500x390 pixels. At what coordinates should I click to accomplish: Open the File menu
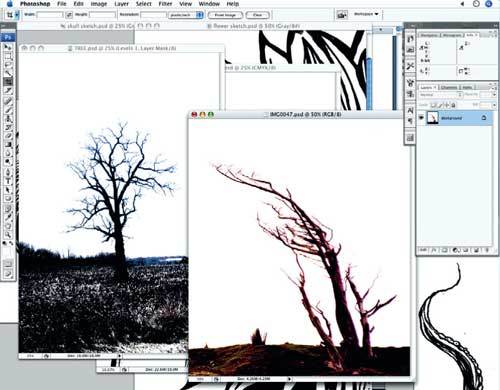[62, 4]
